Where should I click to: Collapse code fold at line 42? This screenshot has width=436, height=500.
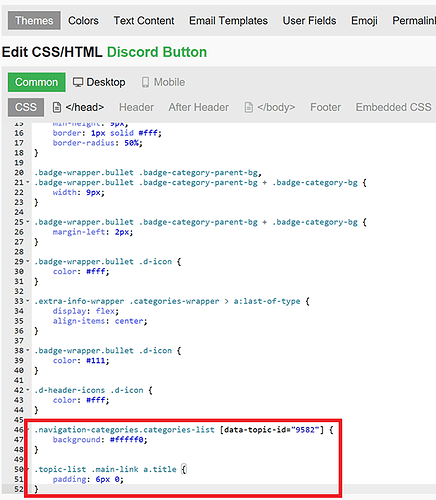(x=28, y=390)
